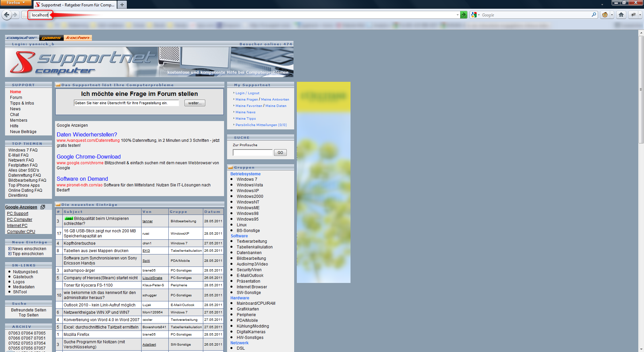Click the site identity box left of localhost

tap(25, 15)
